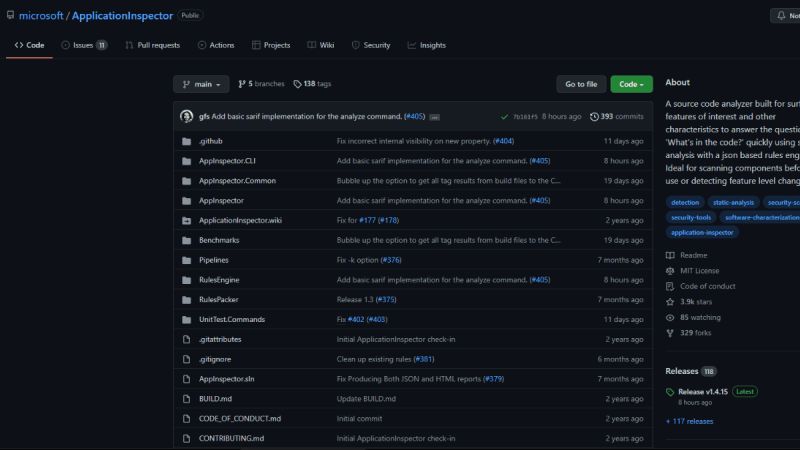Open the Security tab
This screenshot has height=450, width=800.
tap(371, 45)
